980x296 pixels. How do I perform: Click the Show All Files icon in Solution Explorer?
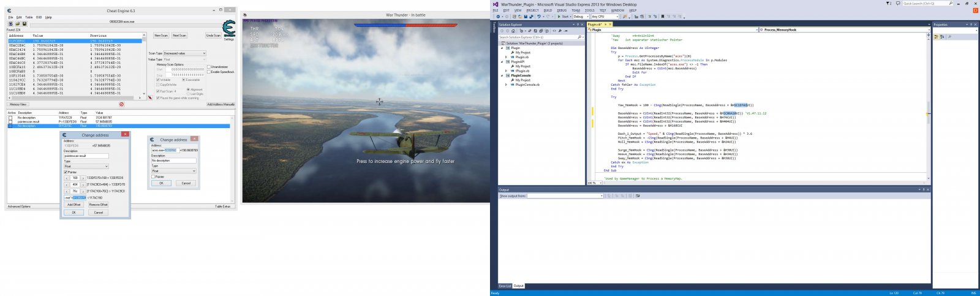click(546, 31)
